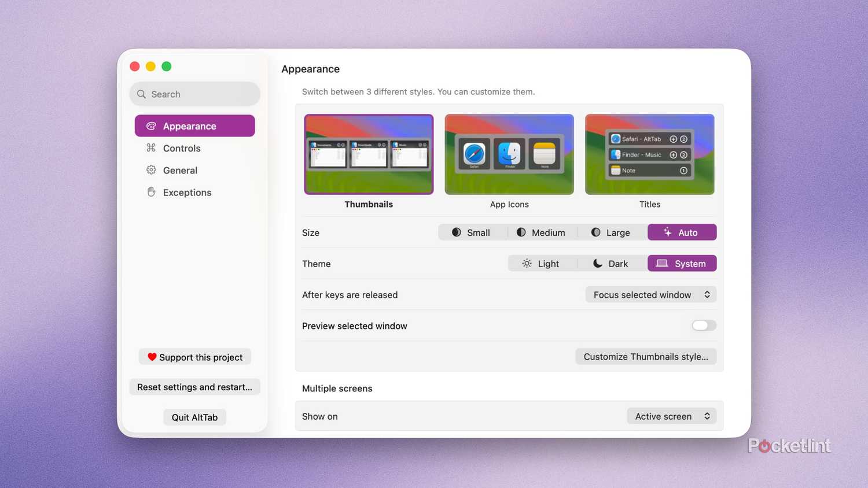Click the Small size circle icon
The height and width of the screenshot is (488, 868).
pyautogui.click(x=457, y=232)
